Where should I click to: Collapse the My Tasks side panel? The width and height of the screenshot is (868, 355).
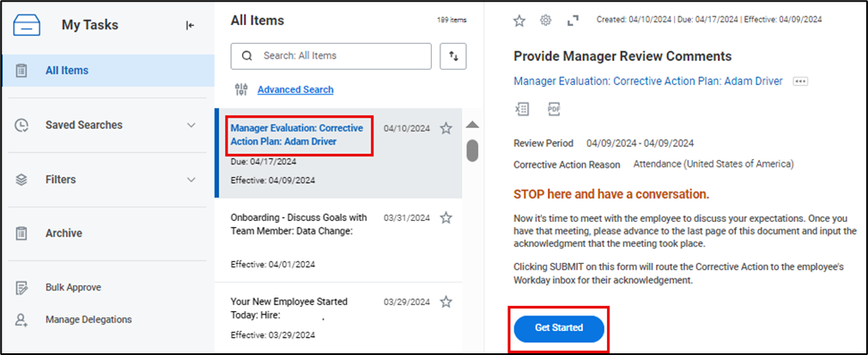[190, 25]
